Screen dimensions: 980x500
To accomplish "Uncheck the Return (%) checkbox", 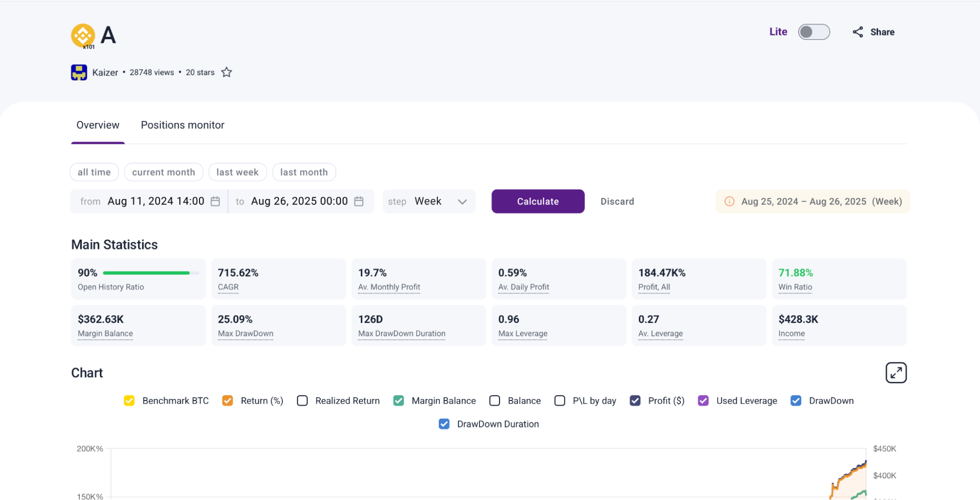I will coord(227,401).
